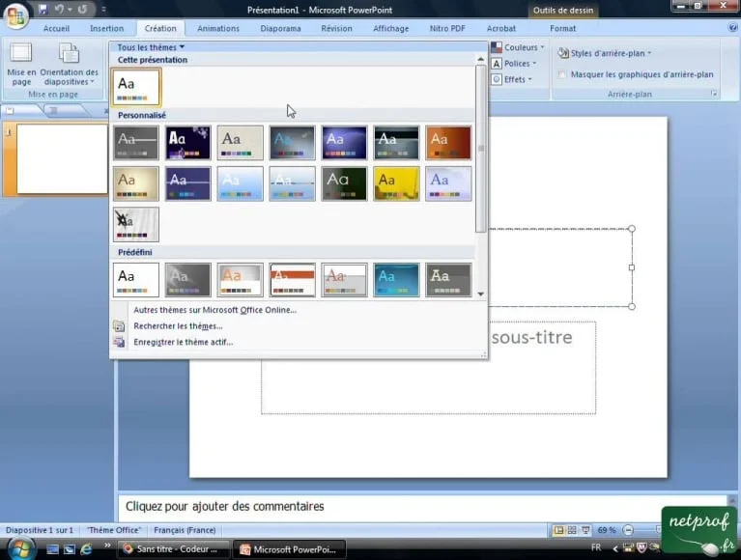Switch to the Sans titre - Codeur taskbar window

173,549
